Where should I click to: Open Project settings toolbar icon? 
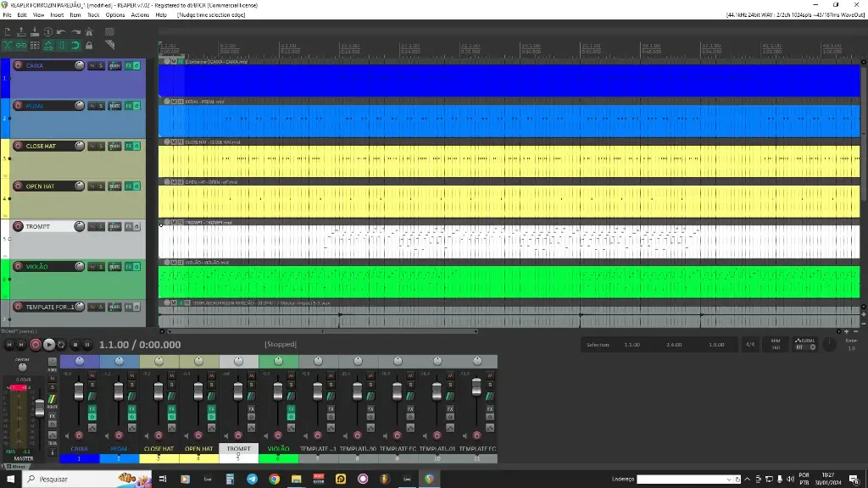(x=48, y=31)
